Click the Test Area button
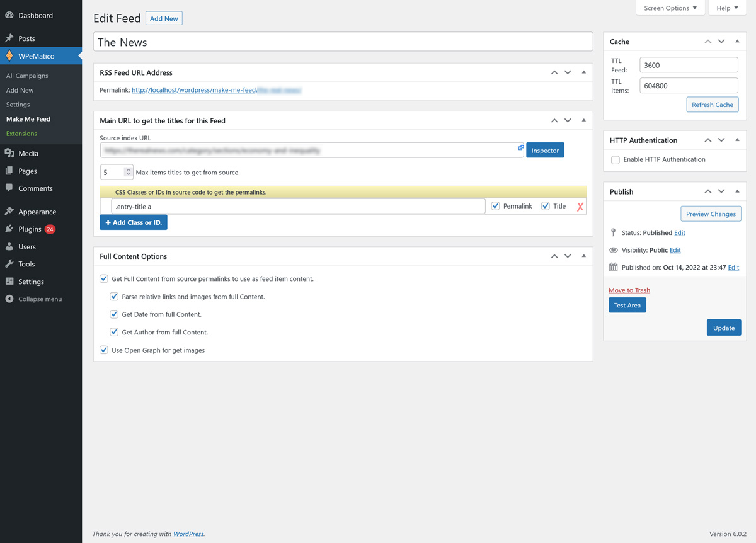This screenshot has height=543, width=756. click(x=627, y=305)
